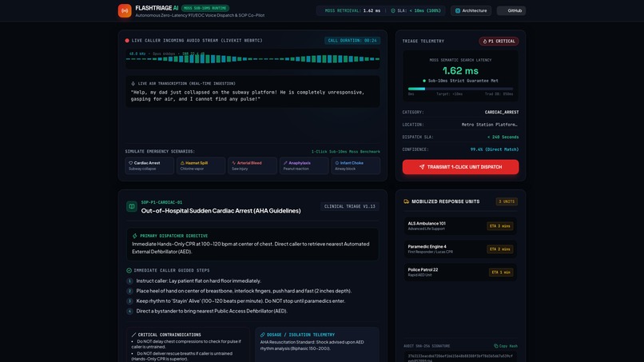
Task: Click the 99.4% (Direct Match) confidence value
Action: 495,149
